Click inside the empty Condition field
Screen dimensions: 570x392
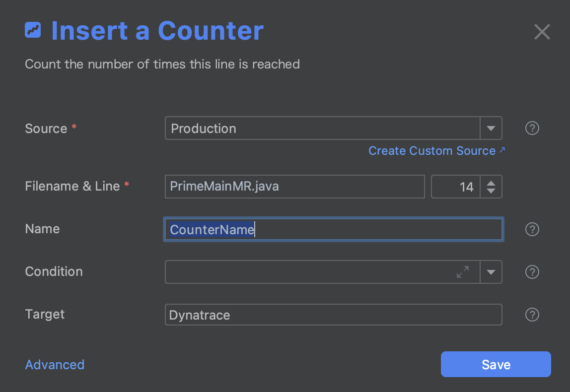tap(308, 272)
